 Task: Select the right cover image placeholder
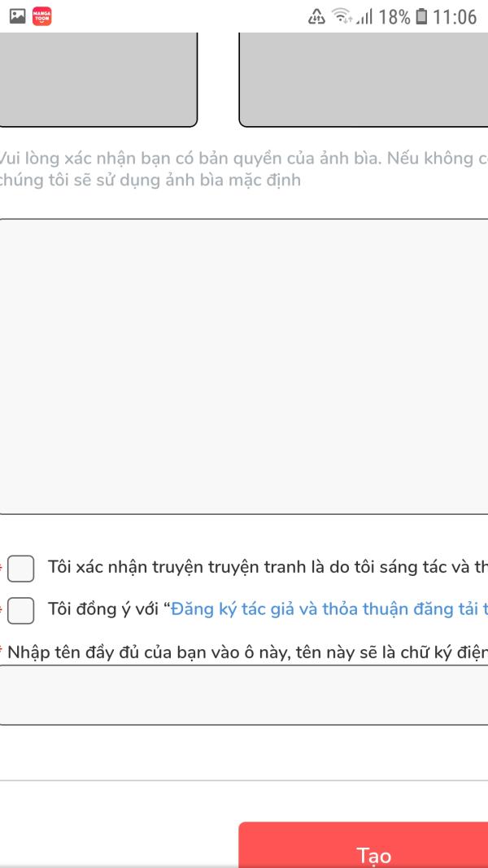click(x=364, y=79)
